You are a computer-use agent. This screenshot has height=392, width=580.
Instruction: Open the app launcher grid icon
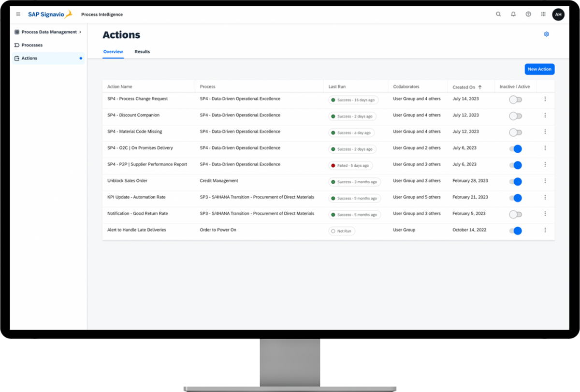point(543,14)
